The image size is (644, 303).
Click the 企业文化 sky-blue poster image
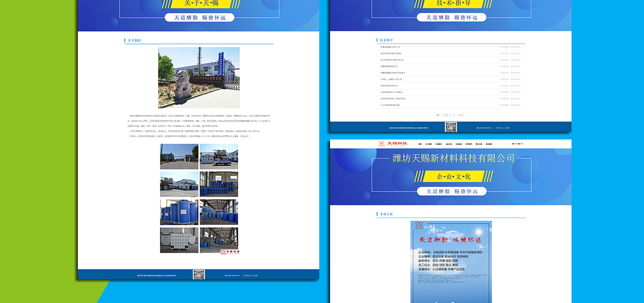tap(451, 262)
